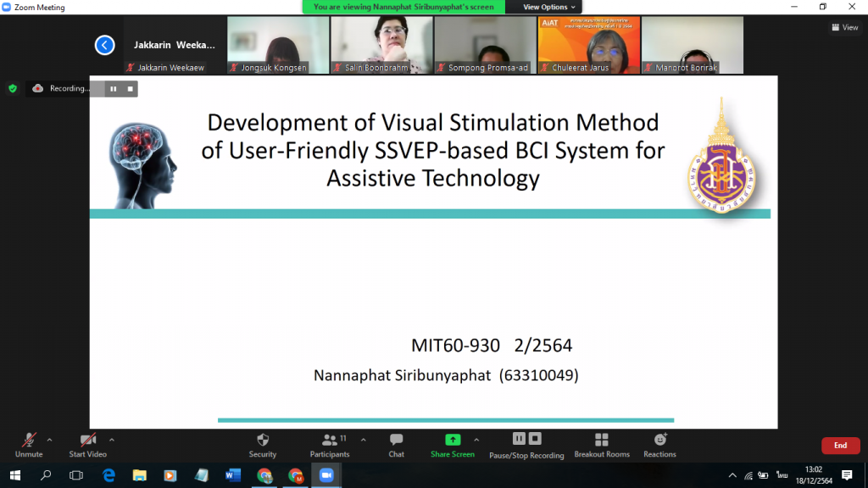Image resolution: width=868 pixels, height=488 pixels.
Task: Click the green encryption shield icon
Action: coord(13,88)
